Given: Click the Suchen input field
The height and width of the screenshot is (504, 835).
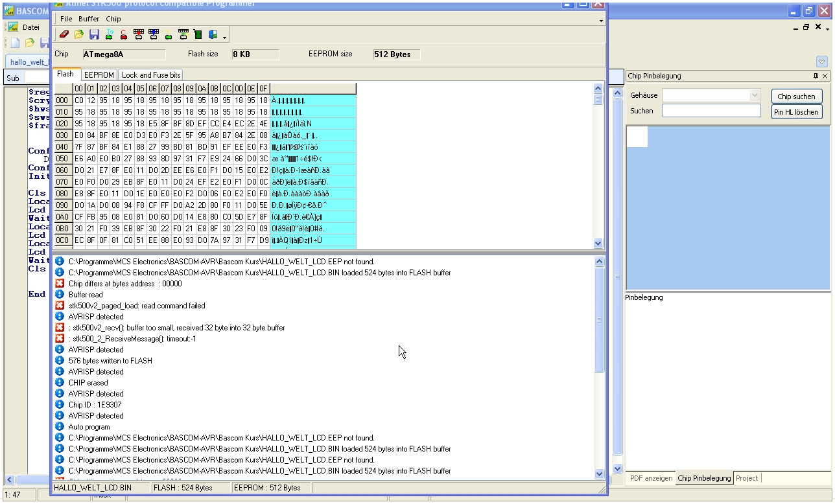Looking at the screenshot, I should [711, 111].
